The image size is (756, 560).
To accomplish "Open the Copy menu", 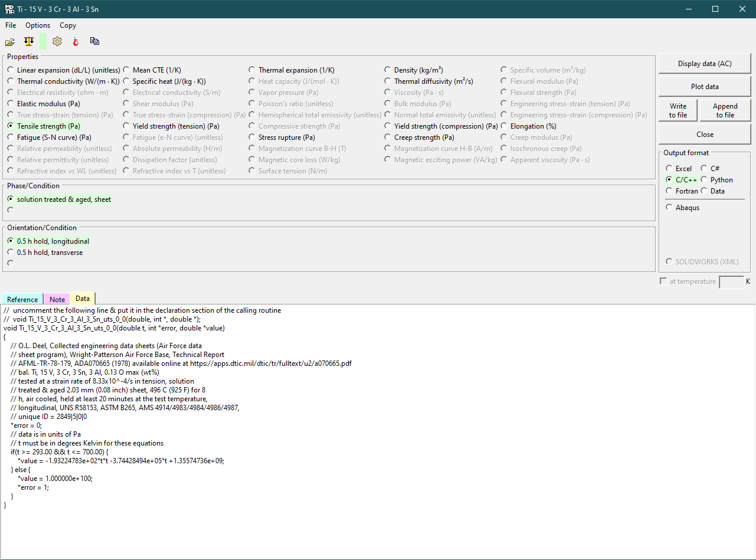I will pos(68,25).
